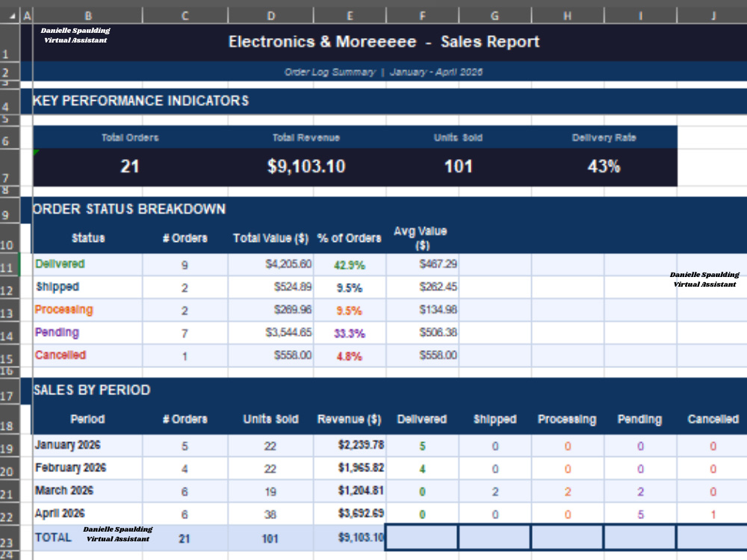Click the April 2026 period cell

click(x=87, y=514)
